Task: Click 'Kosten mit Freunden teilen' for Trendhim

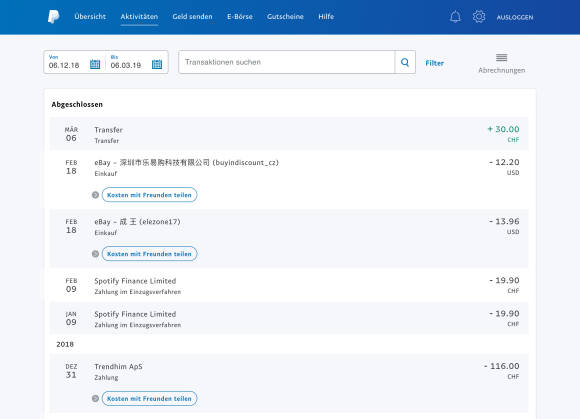Action: [x=149, y=399]
